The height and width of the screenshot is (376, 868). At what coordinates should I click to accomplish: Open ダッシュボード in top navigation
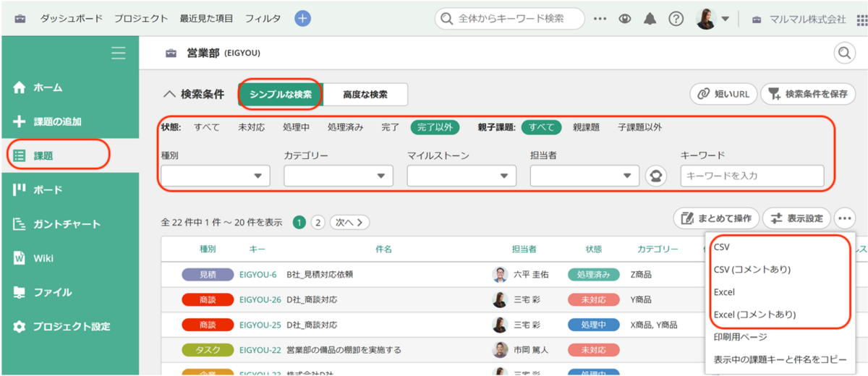(x=71, y=19)
